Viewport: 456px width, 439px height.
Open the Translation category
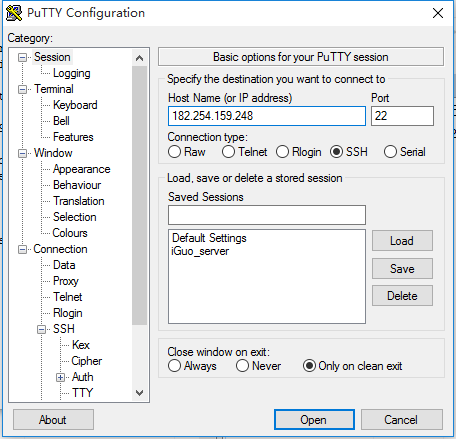click(x=79, y=201)
